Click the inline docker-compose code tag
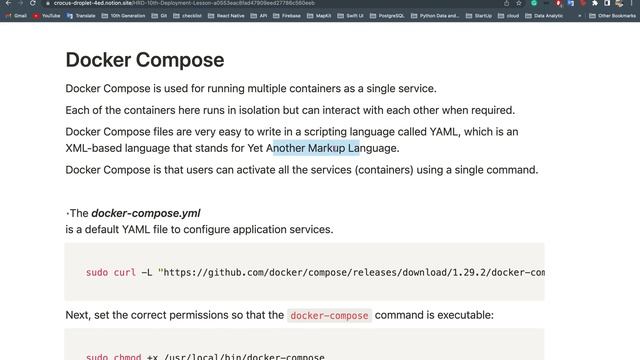The width and height of the screenshot is (640, 360). (x=329, y=316)
